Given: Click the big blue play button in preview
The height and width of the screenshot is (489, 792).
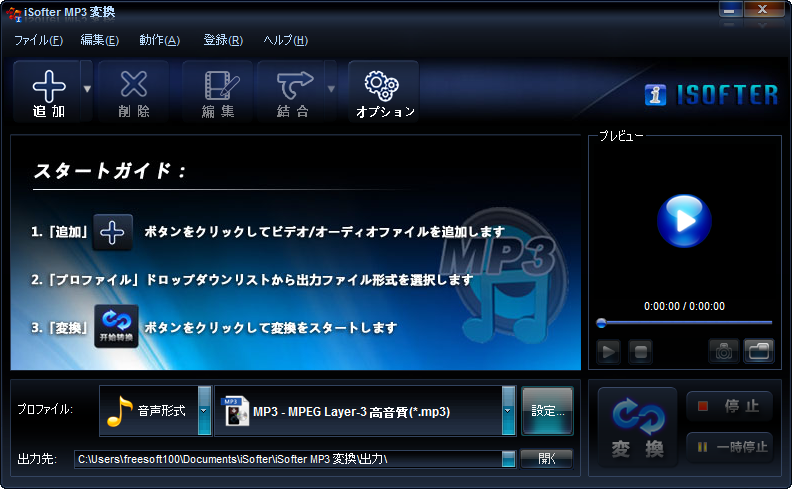Looking at the screenshot, I should (x=684, y=221).
